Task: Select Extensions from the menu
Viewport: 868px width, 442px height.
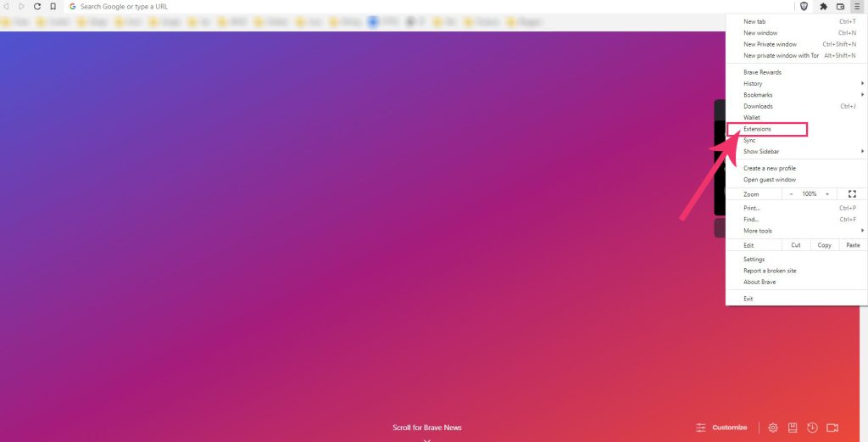Action: [758, 129]
